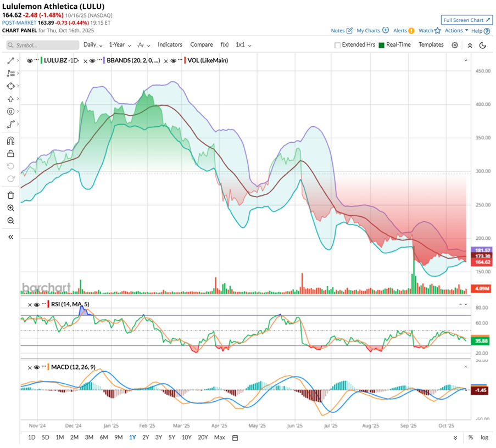The width and height of the screenshot is (496, 448).
Task: Open the f(x) expressions menu
Action: (x=225, y=45)
